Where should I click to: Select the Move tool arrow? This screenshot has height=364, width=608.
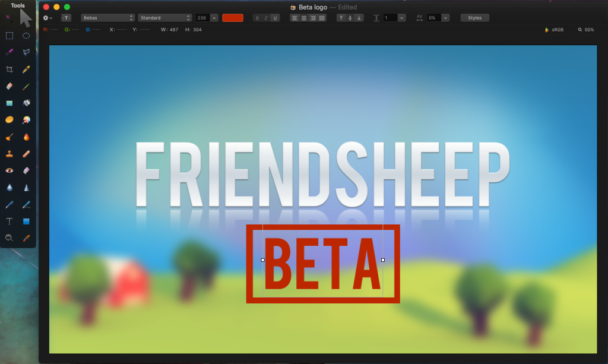coord(26,18)
